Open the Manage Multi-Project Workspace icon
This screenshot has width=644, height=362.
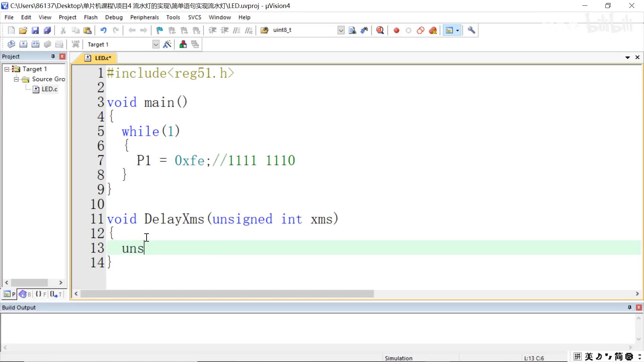(195, 44)
